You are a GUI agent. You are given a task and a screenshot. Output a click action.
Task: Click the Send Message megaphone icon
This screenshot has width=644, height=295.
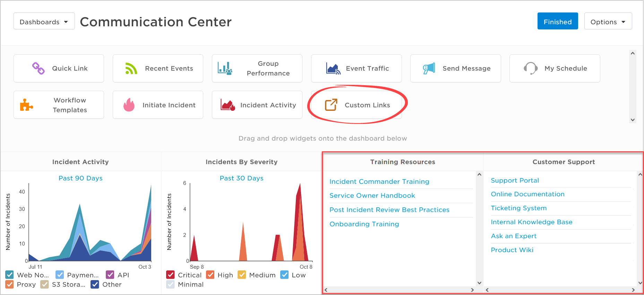point(429,68)
